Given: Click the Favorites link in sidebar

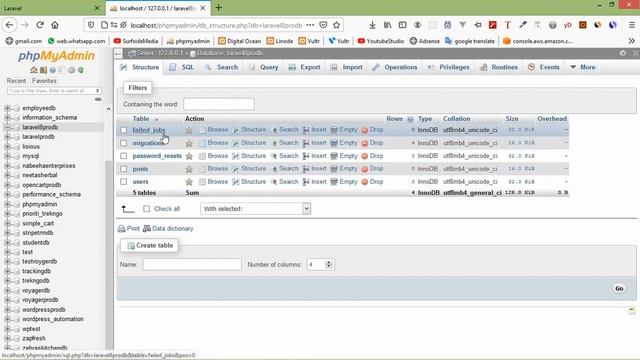Looking at the screenshot, I should 44,81.
